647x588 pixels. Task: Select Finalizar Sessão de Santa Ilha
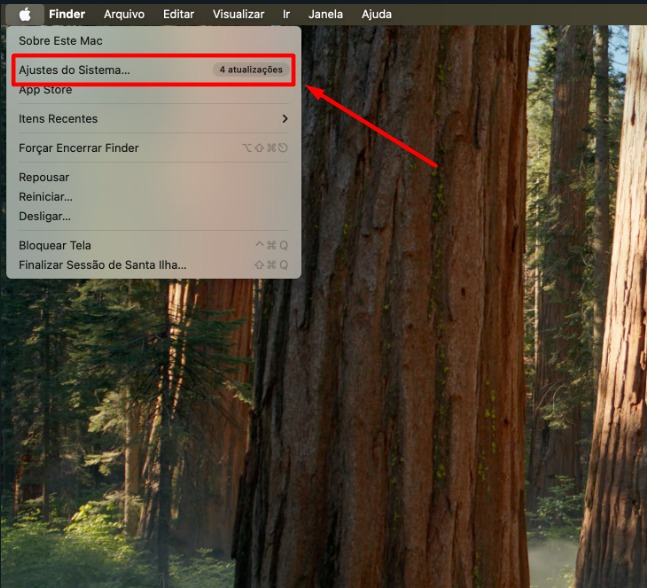[102, 265]
